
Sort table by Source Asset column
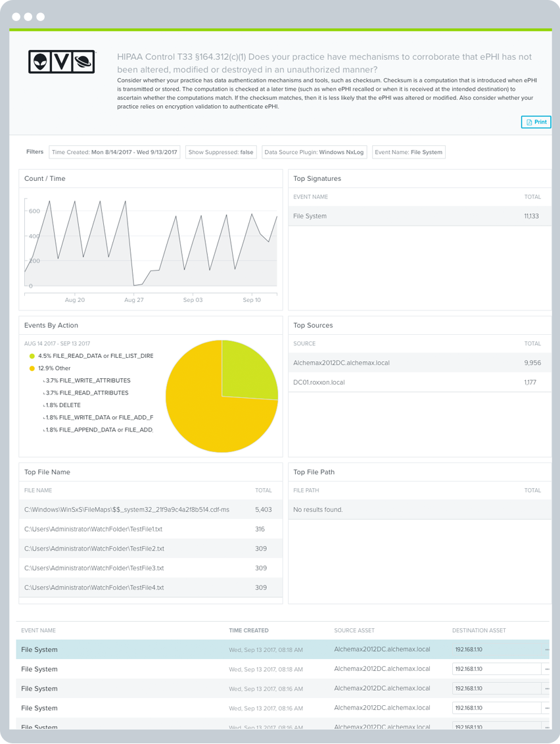(x=354, y=630)
